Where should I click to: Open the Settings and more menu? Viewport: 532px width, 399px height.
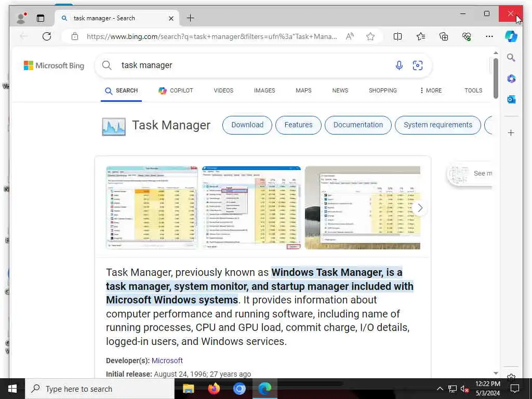pyautogui.click(x=489, y=36)
